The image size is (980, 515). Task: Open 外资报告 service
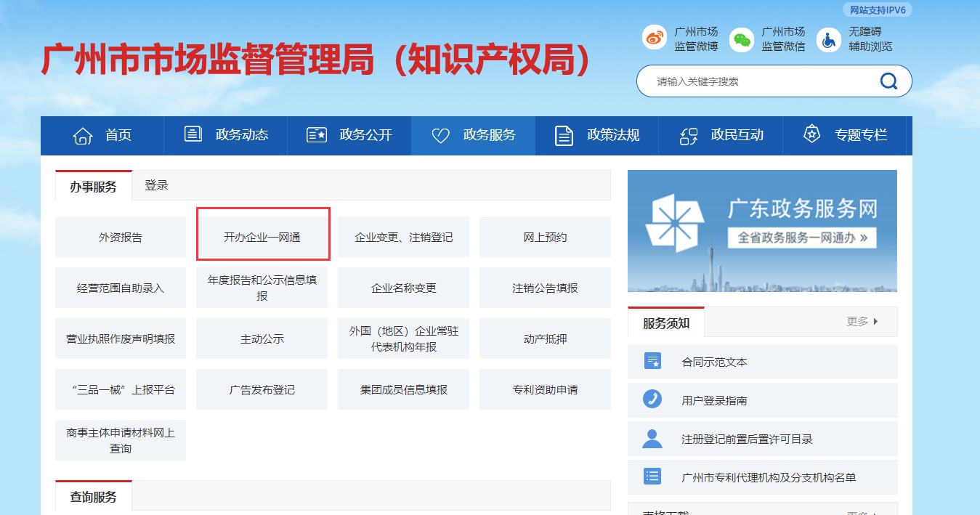tap(121, 237)
